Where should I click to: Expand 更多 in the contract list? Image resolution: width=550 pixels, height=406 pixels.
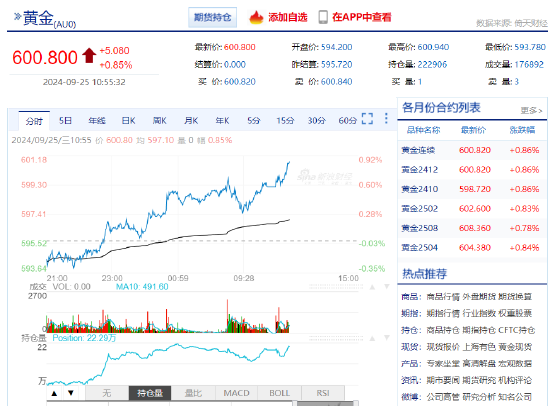(x=531, y=111)
